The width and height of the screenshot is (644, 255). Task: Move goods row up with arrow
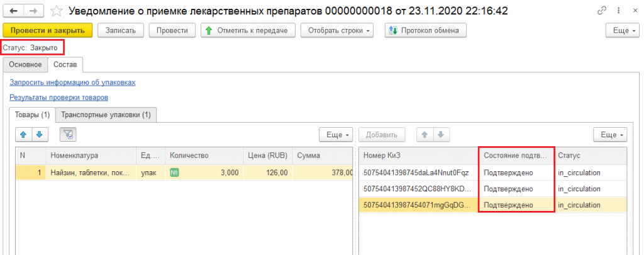[23, 135]
